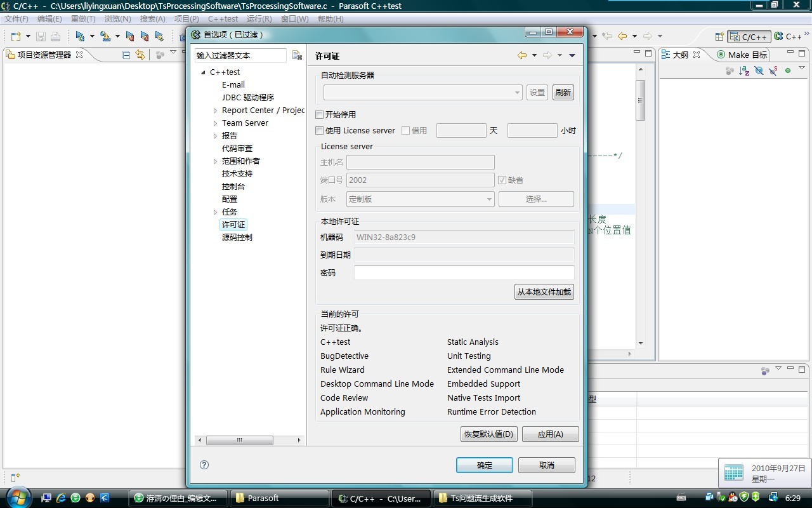The height and width of the screenshot is (508, 812).
Task: Expand the 报告 tree node
Action: click(215, 136)
